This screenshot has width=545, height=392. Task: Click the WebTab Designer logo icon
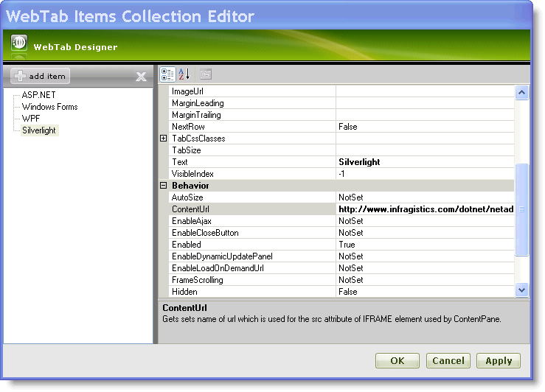[x=19, y=44]
